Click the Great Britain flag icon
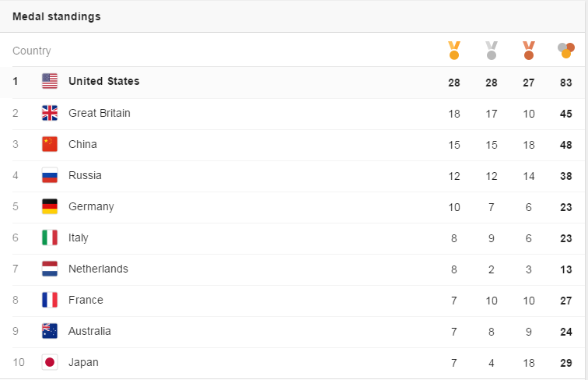This screenshot has height=380, width=588. click(x=50, y=113)
